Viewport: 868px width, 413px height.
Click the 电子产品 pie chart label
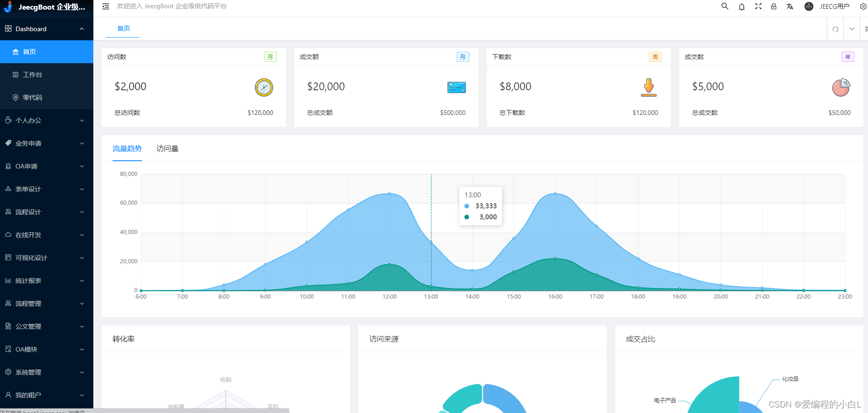point(665,401)
